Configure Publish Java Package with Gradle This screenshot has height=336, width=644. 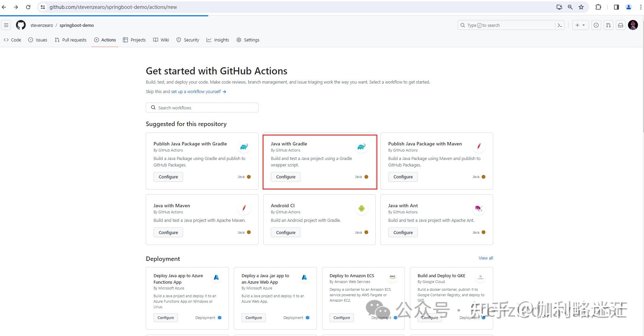[x=168, y=177]
